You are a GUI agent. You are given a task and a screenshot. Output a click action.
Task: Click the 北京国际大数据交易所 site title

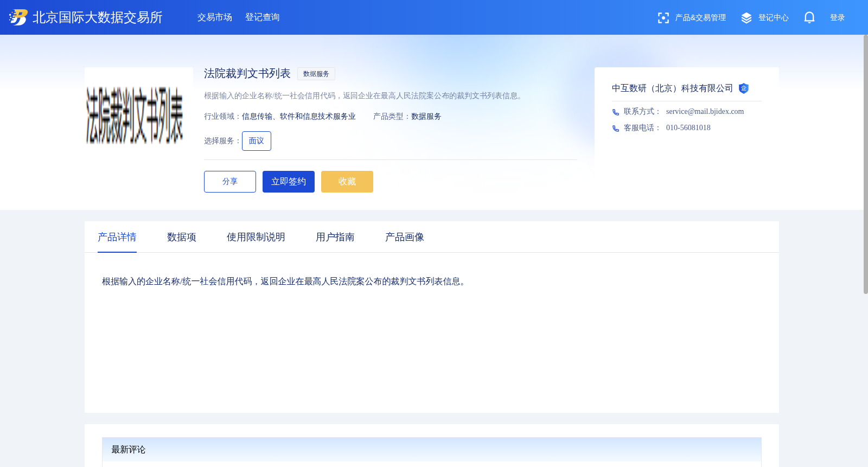98,17
